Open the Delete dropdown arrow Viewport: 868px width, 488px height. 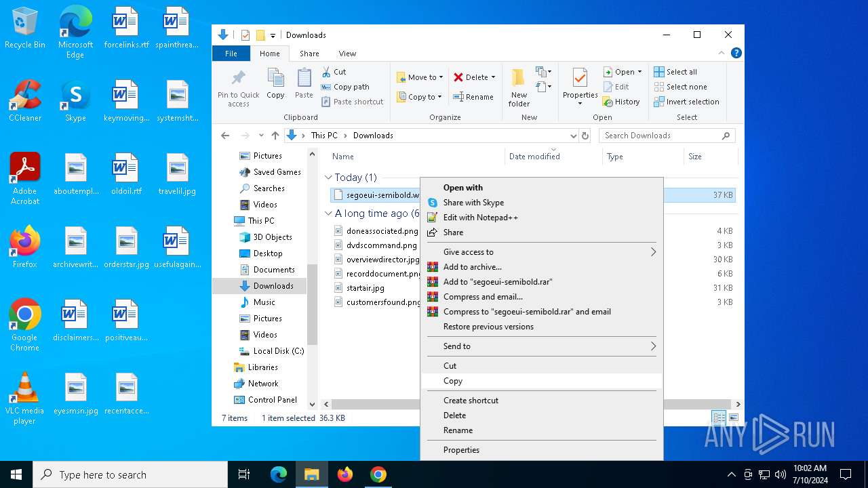click(x=493, y=77)
